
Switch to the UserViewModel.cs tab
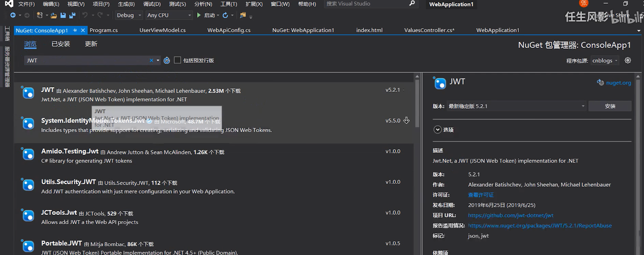(163, 30)
